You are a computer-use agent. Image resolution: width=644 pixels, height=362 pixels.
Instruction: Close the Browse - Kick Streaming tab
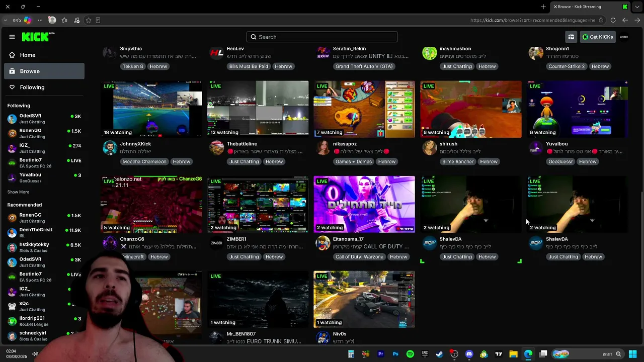pyautogui.click(x=555, y=7)
